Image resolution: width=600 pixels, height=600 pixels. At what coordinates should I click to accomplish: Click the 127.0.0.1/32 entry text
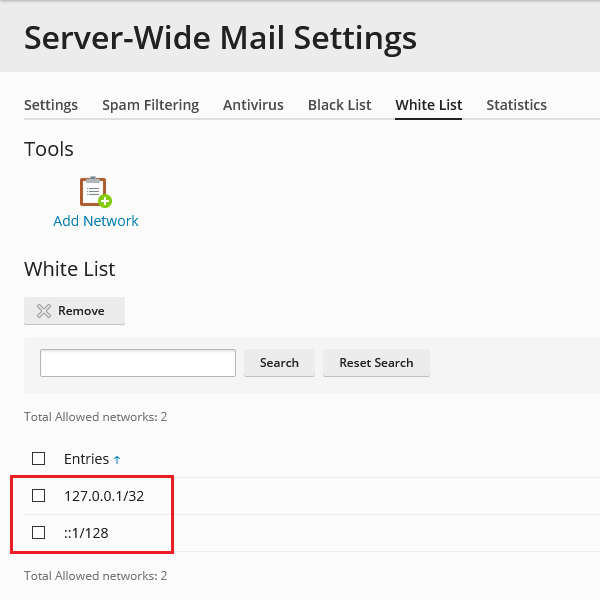pyautogui.click(x=104, y=496)
